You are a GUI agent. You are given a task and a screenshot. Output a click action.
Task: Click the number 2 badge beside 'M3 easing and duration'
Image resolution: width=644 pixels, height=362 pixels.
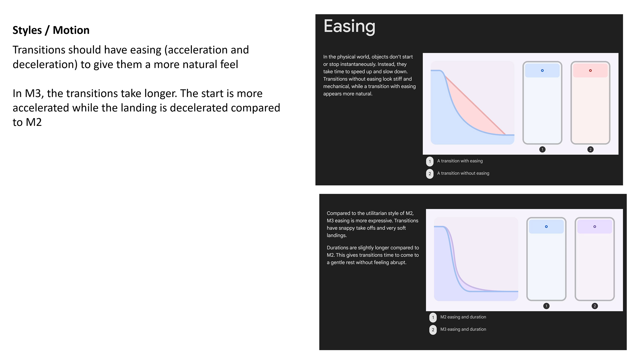433,330
